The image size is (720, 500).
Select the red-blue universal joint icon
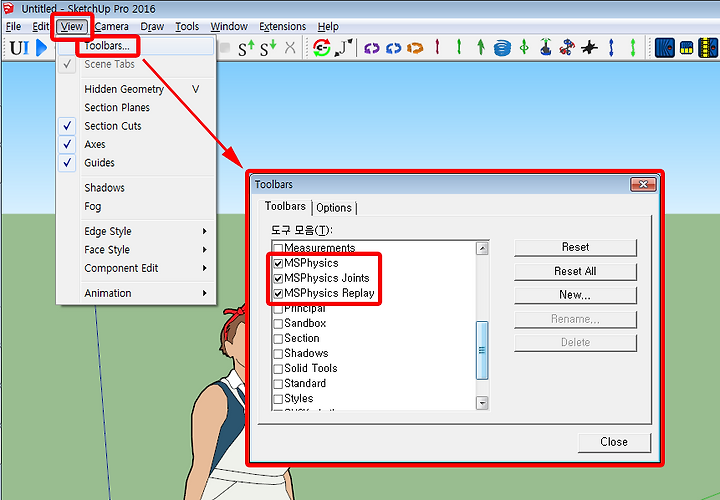point(567,47)
